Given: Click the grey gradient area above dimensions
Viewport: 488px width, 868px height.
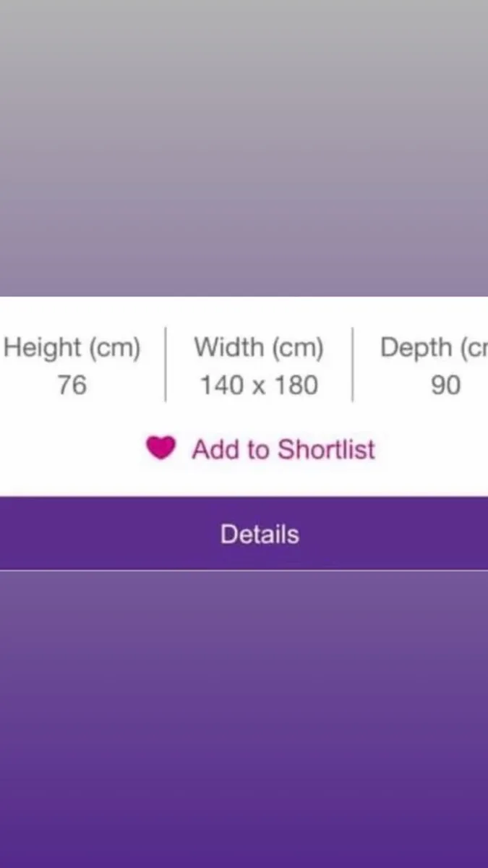Looking at the screenshot, I should point(244,148).
